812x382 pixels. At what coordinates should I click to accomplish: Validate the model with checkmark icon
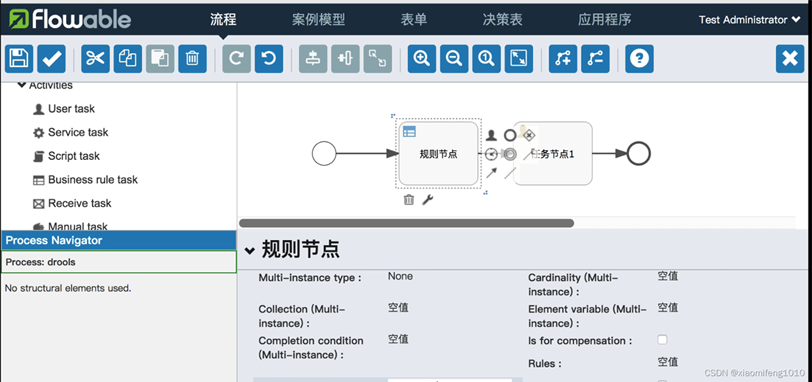point(51,59)
